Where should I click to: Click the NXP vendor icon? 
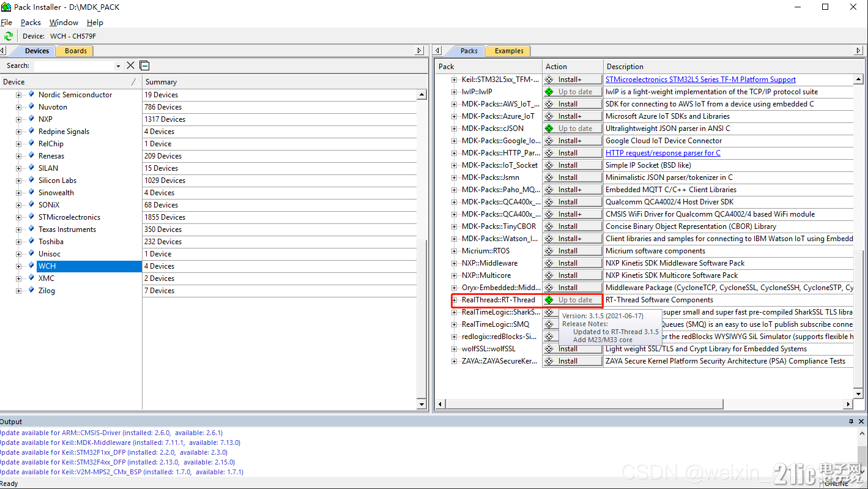pyautogui.click(x=31, y=119)
